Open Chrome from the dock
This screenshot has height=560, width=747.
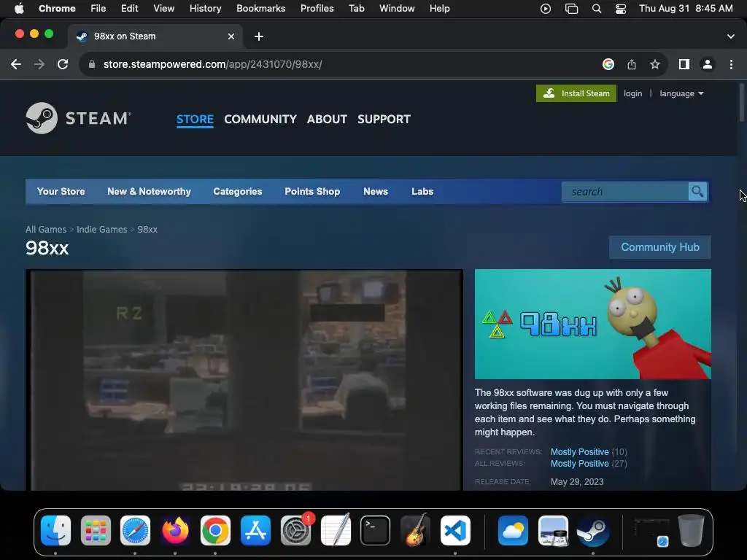click(215, 530)
